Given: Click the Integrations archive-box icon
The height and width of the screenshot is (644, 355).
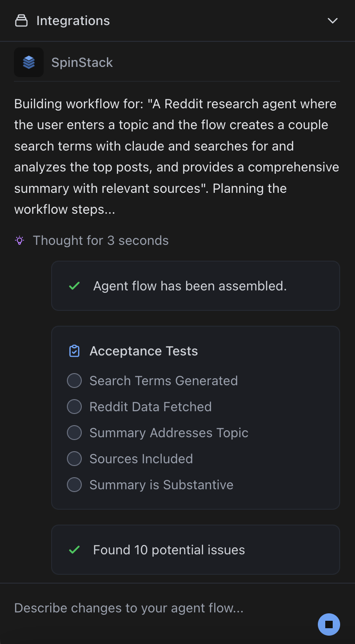Looking at the screenshot, I should tap(22, 20).
